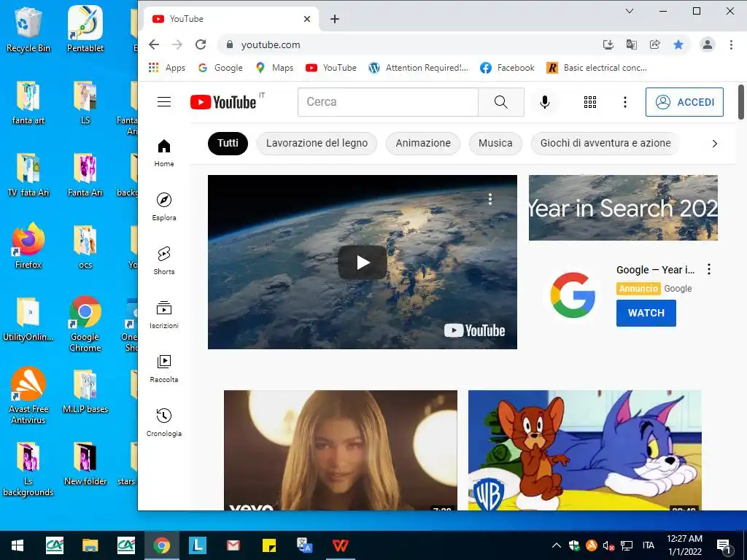The height and width of the screenshot is (560, 747).
Task: Show hidden system tray icons
Action: coord(556,545)
